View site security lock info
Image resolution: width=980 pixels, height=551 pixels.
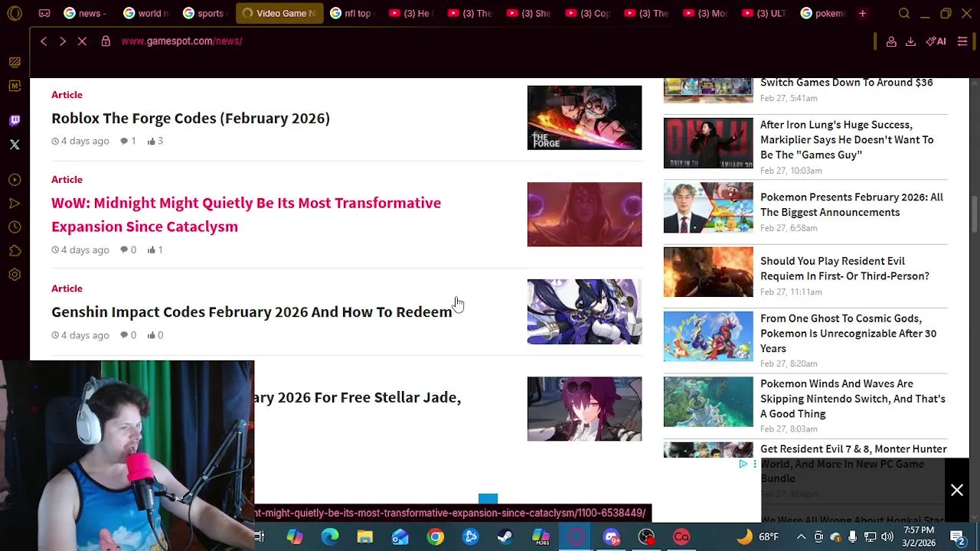[x=106, y=41]
